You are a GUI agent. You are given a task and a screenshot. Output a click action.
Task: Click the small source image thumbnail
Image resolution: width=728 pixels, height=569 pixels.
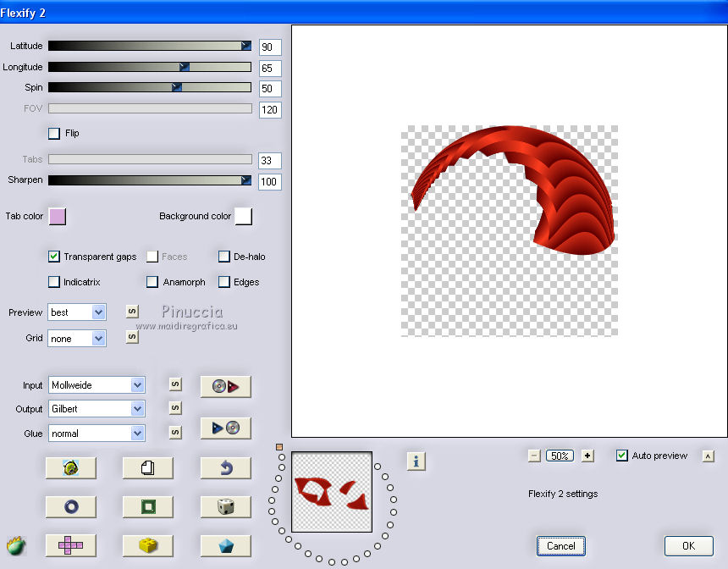pyautogui.click(x=332, y=492)
